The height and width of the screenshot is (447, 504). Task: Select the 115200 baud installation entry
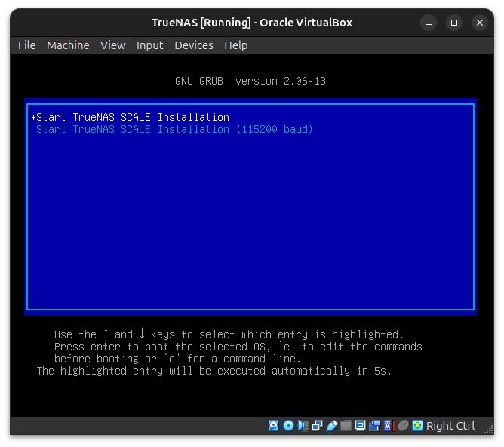coord(174,129)
